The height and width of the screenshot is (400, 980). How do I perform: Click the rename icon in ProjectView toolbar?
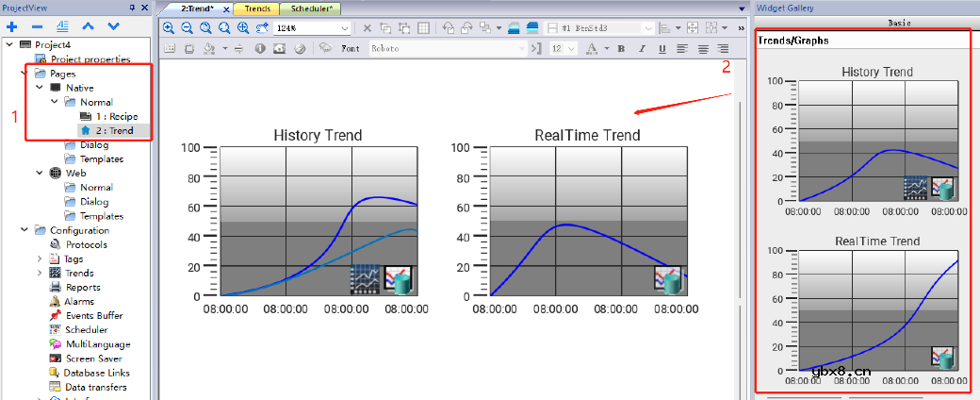(62, 26)
